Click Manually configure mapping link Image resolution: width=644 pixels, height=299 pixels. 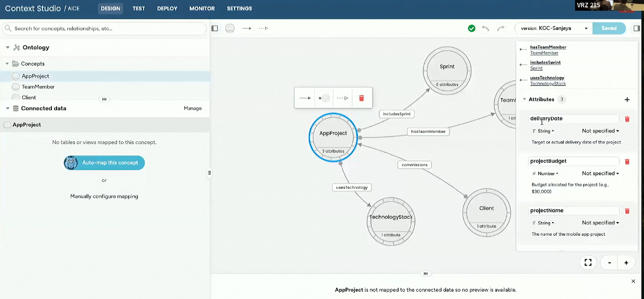(x=104, y=196)
